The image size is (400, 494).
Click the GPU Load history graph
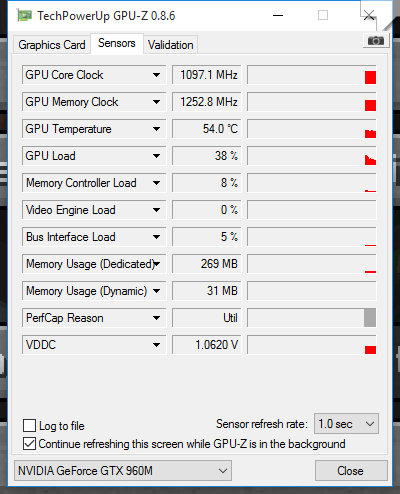pos(312,156)
